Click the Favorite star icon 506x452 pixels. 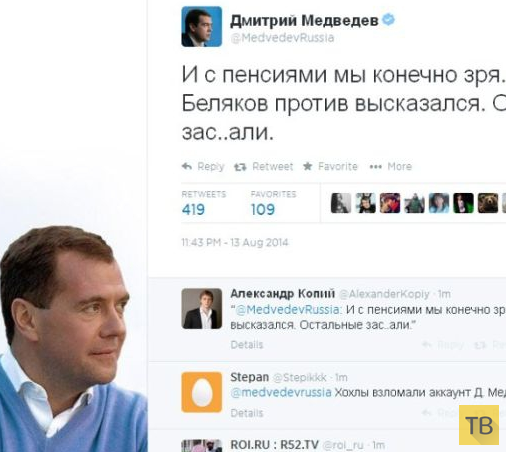point(308,166)
